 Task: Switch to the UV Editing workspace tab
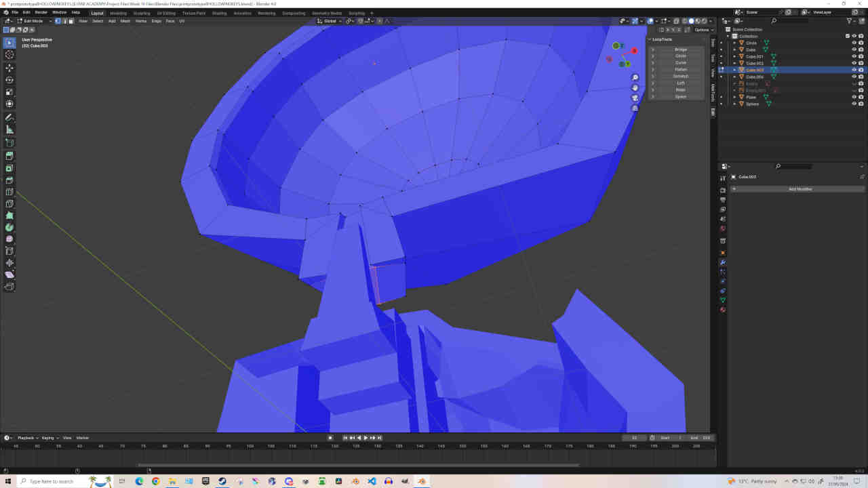[x=165, y=13]
